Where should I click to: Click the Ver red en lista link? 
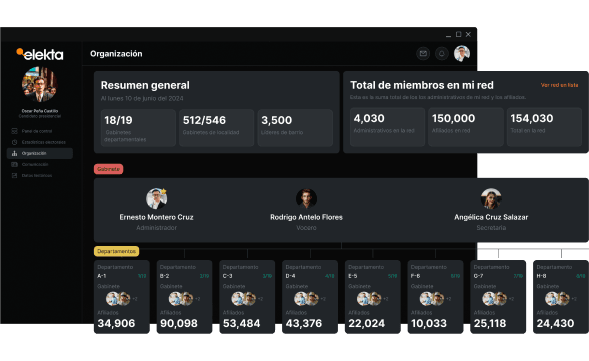(559, 85)
